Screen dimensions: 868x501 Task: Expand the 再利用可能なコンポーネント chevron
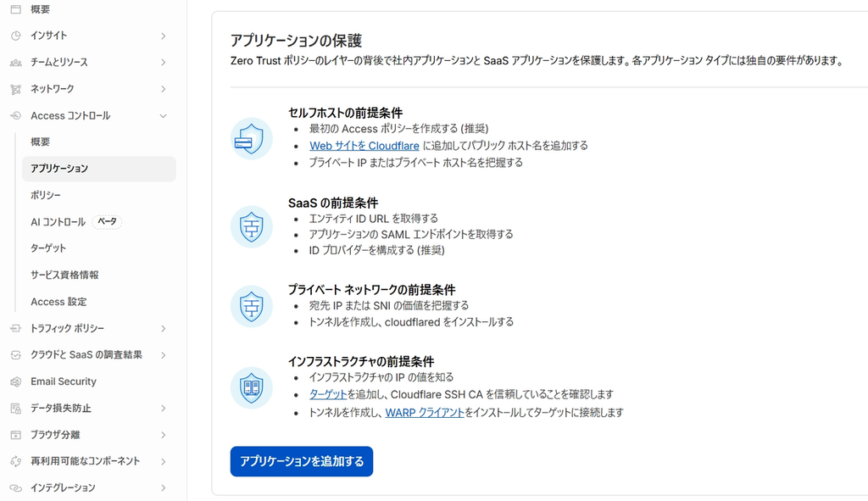point(164,462)
